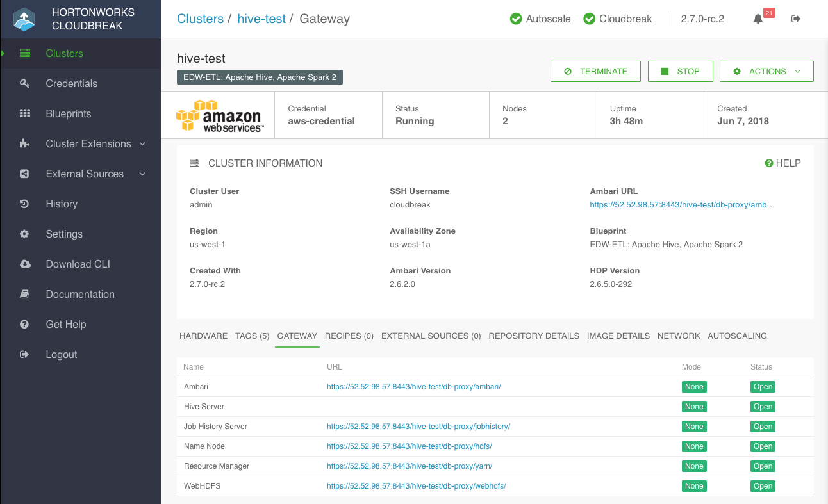
Task: Click the Hortonworks Cloudbreak logo icon
Action: [x=24, y=19]
